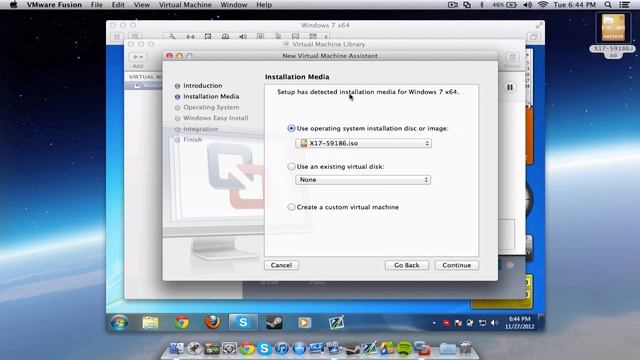Open Settings wrench in Windows 7 x64 toolbar
Image resolution: width=640 pixels, height=360 pixels.
click(172, 37)
